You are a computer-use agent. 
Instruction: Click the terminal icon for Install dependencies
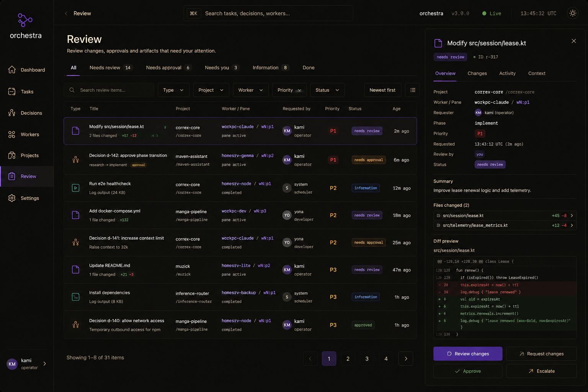[76, 297]
